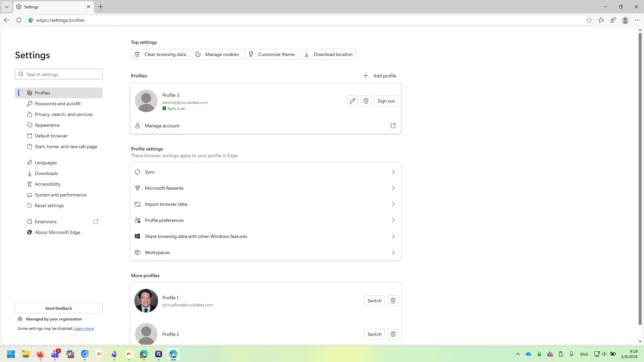The height and width of the screenshot is (362, 644).
Task: Expand the Profile preferences row
Action: (x=266, y=220)
